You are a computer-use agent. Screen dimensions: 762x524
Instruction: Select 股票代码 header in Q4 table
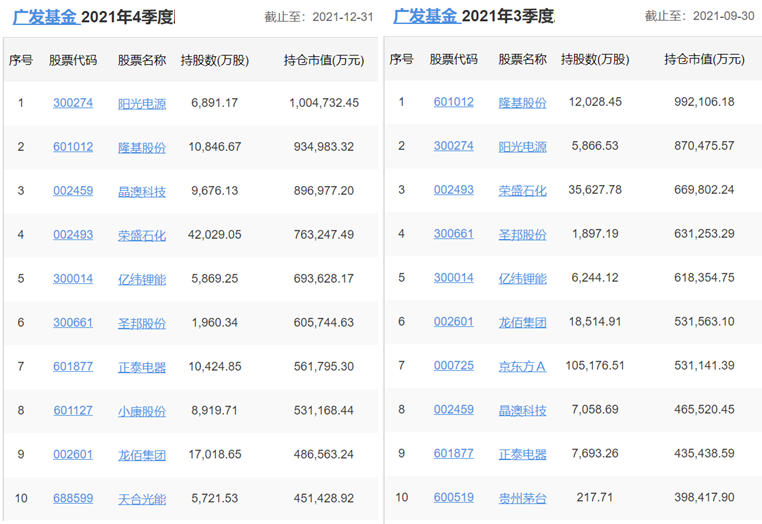tap(73, 60)
